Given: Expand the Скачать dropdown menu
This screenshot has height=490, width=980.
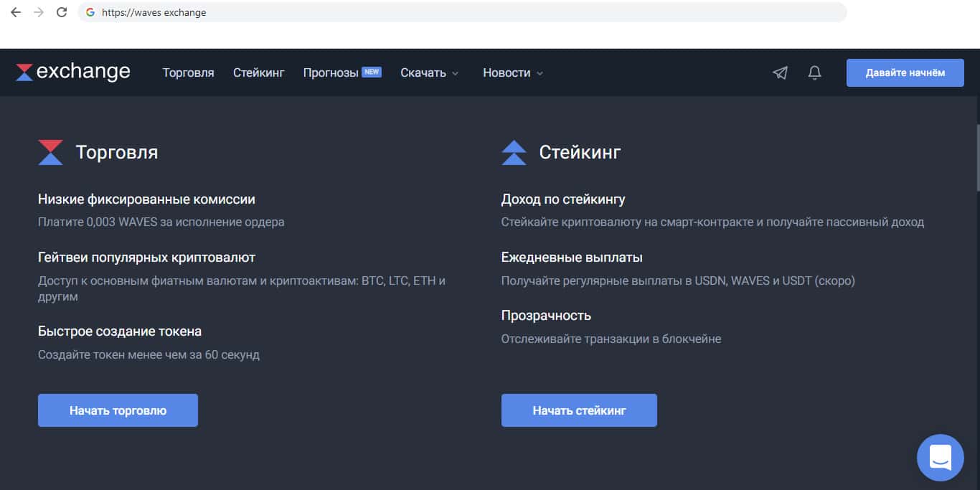Looking at the screenshot, I should point(429,72).
